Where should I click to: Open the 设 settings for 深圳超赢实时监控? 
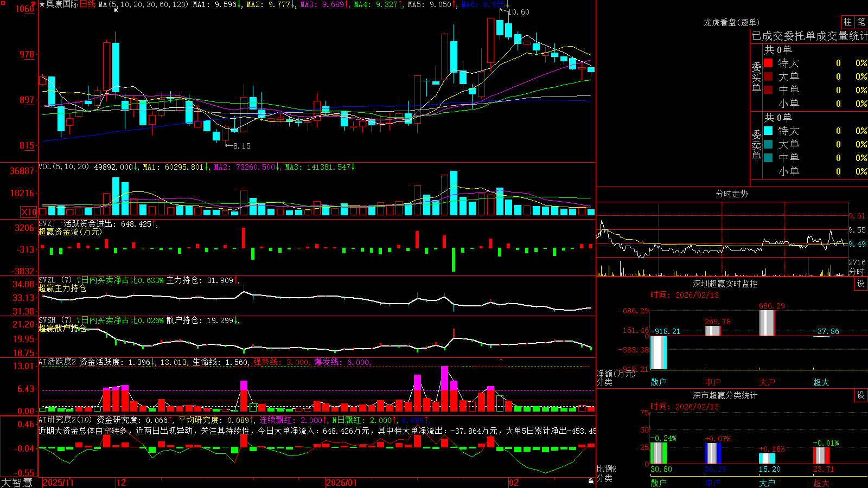click(860, 284)
